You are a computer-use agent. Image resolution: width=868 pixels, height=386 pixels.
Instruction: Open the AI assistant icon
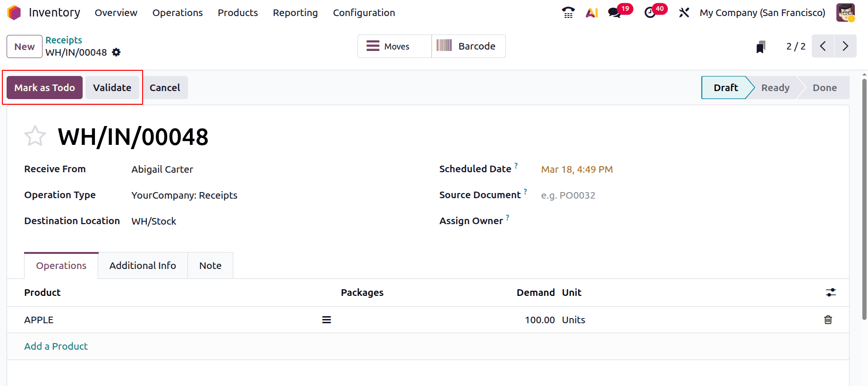(x=592, y=13)
